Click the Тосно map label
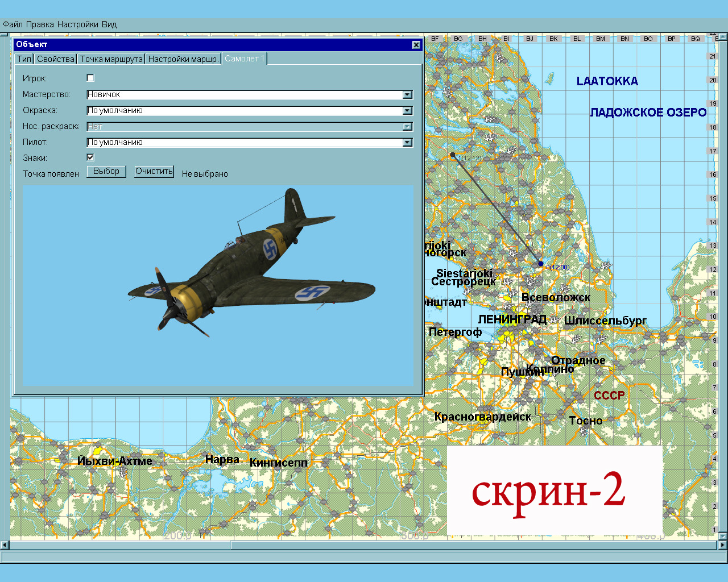The height and width of the screenshot is (582, 728). (x=586, y=421)
